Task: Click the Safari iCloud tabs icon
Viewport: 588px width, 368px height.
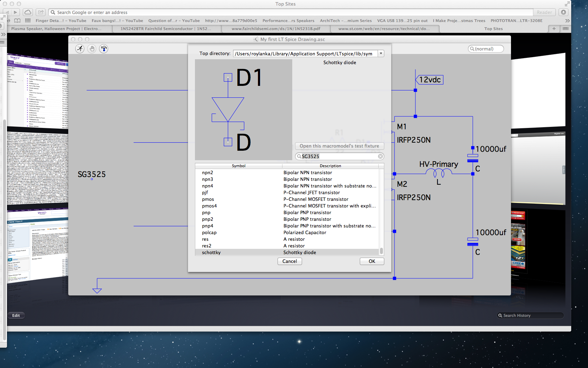Action: (28, 12)
